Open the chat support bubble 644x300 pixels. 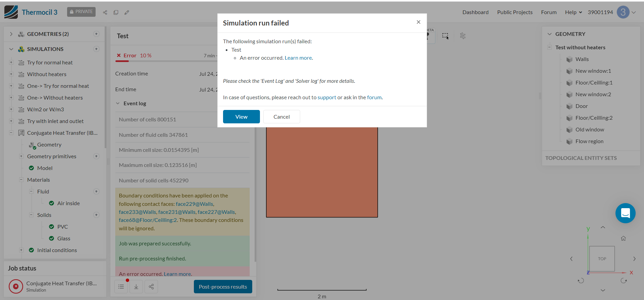click(x=625, y=213)
